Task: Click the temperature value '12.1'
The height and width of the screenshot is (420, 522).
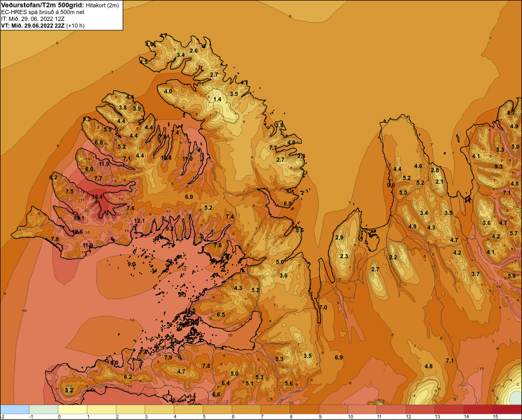Action: (x=139, y=221)
